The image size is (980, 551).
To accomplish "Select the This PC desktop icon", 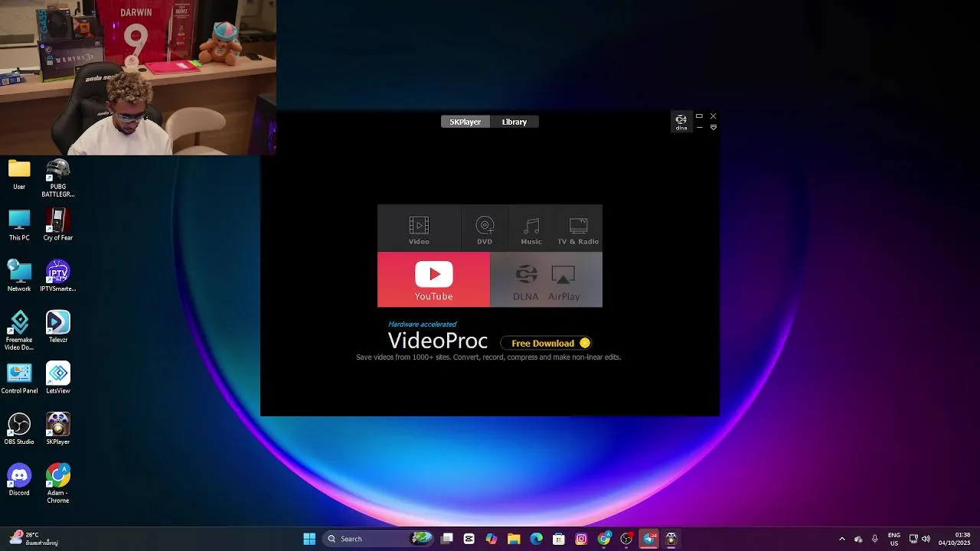I will tap(19, 226).
